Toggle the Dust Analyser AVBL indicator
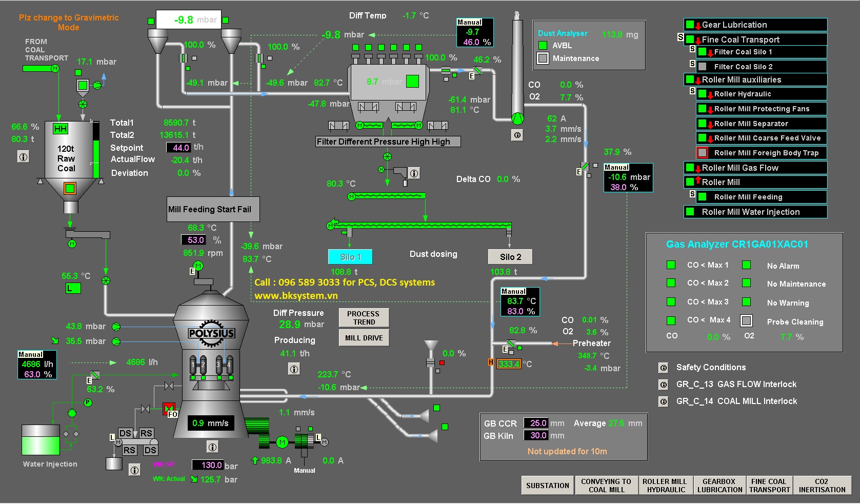 coord(543,45)
